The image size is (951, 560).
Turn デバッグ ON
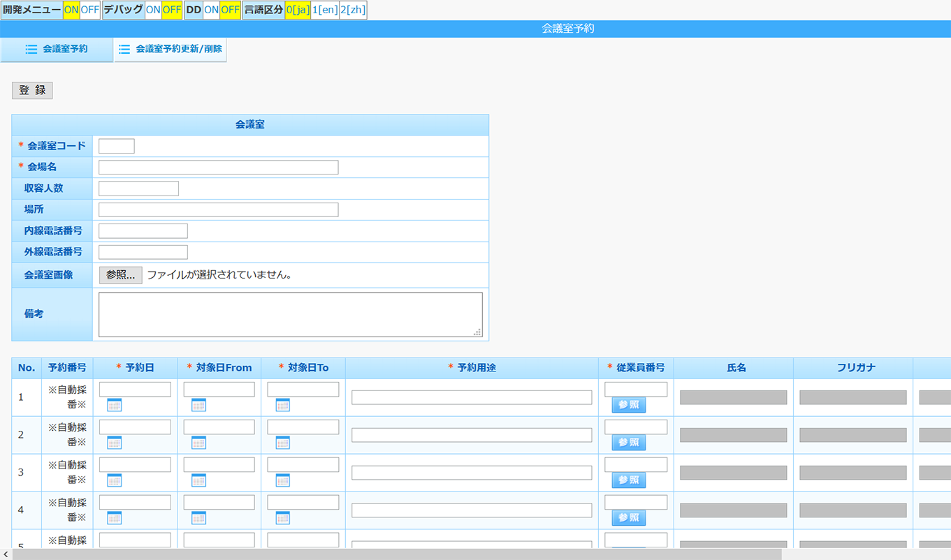tap(153, 10)
